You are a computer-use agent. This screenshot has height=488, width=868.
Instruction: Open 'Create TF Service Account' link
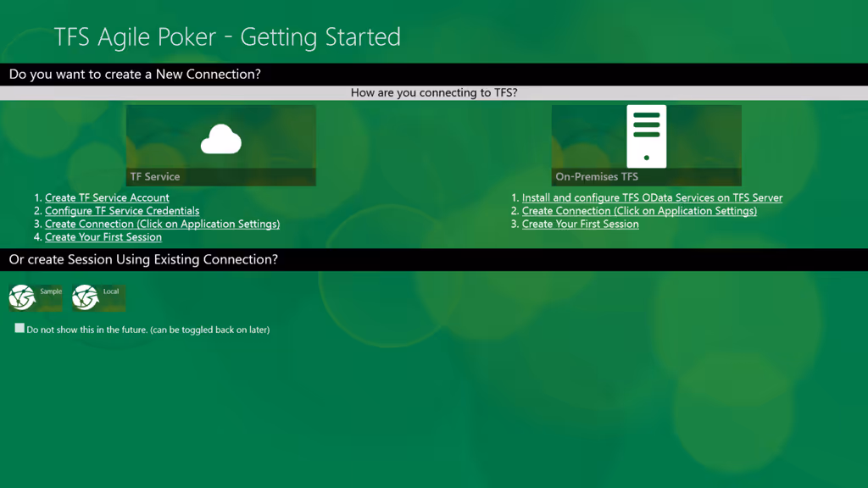pos(107,197)
